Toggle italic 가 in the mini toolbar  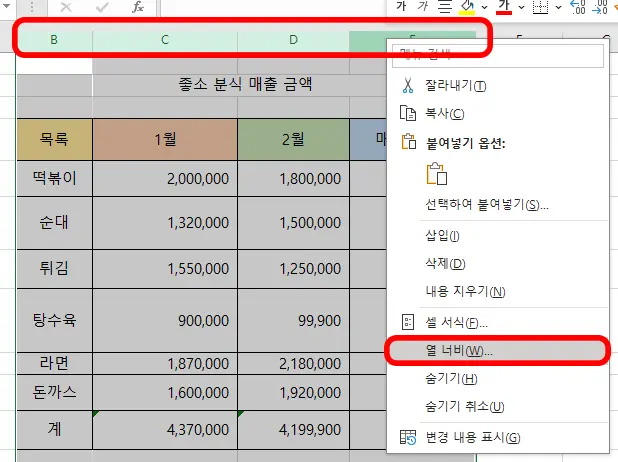click(x=423, y=6)
